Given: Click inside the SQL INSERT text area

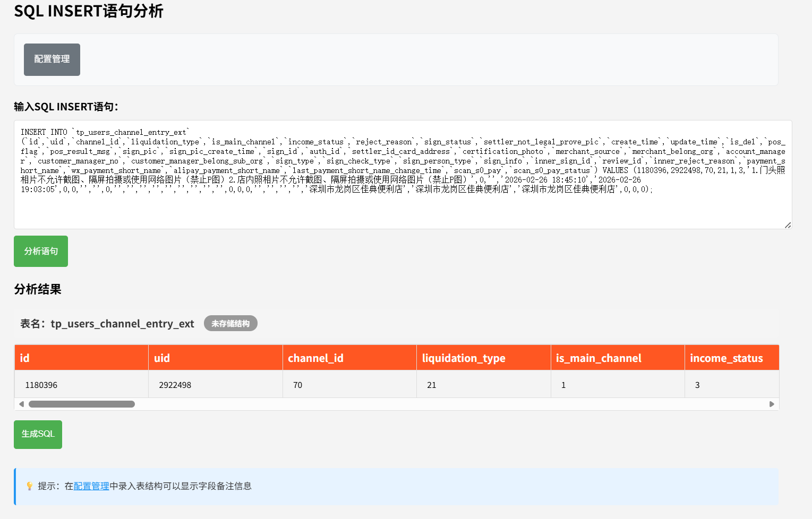Looking at the screenshot, I should pyautogui.click(x=402, y=207).
